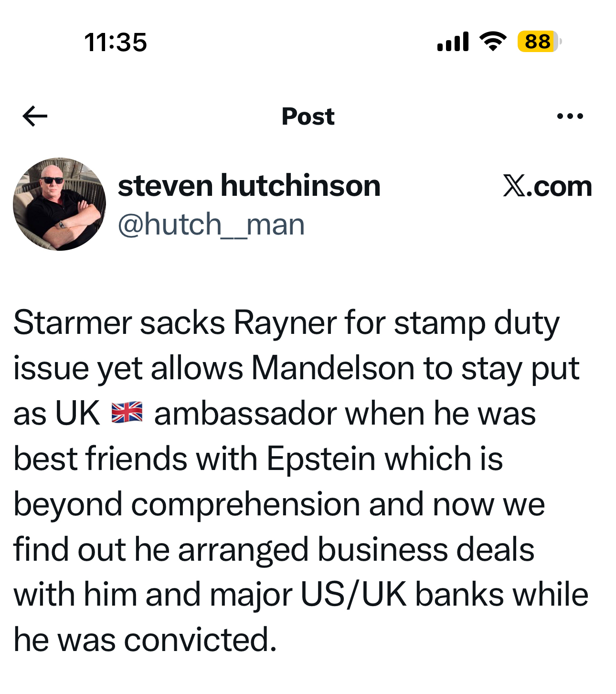This screenshot has width=616, height=694.
Task: Tap the back arrow to leave the post
Action: click(35, 116)
